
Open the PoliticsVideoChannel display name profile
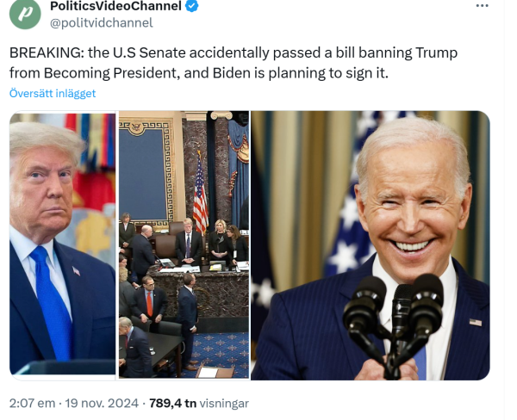(115, 6)
